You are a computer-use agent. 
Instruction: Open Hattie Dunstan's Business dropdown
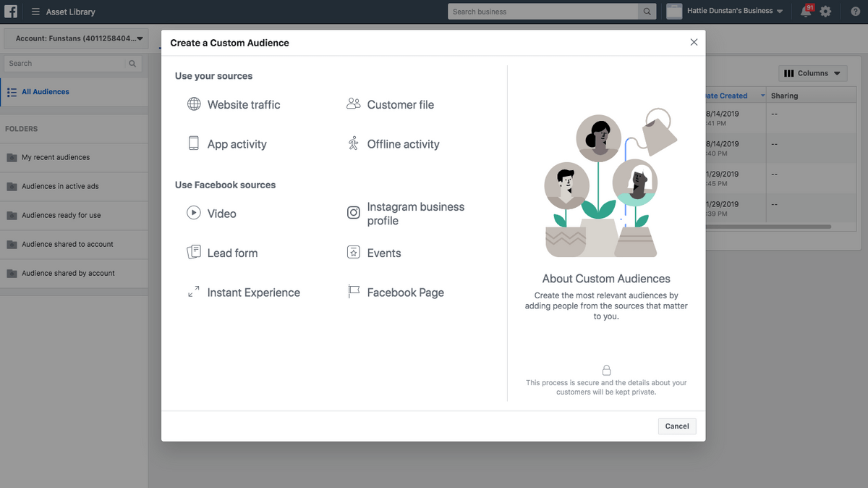pos(735,11)
